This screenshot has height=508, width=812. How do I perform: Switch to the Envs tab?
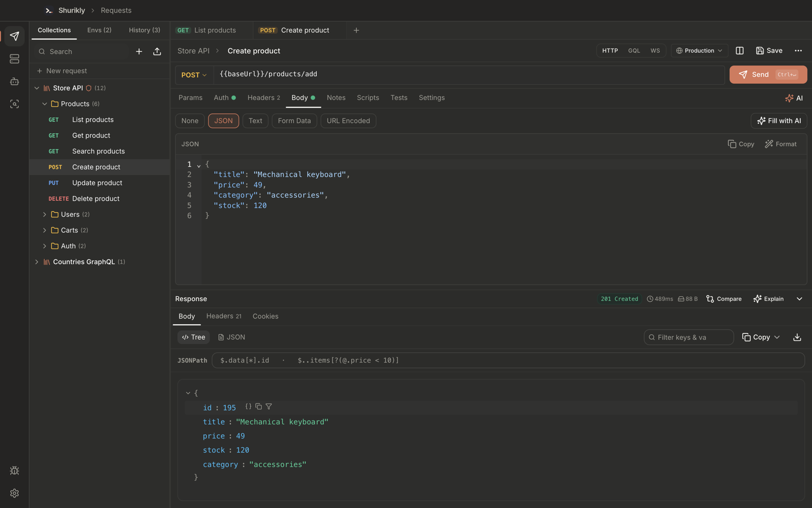pyautogui.click(x=99, y=30)
